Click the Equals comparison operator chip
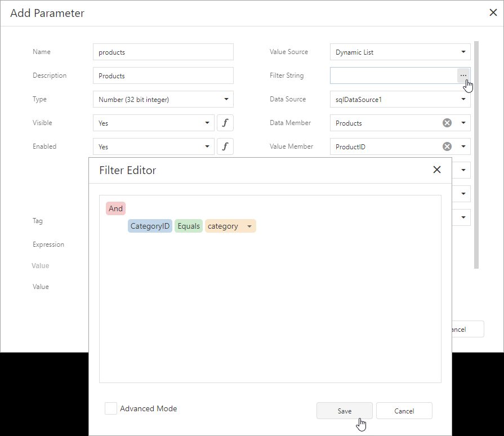This screenshot has width=504, height=436. (x=188, y=226)
